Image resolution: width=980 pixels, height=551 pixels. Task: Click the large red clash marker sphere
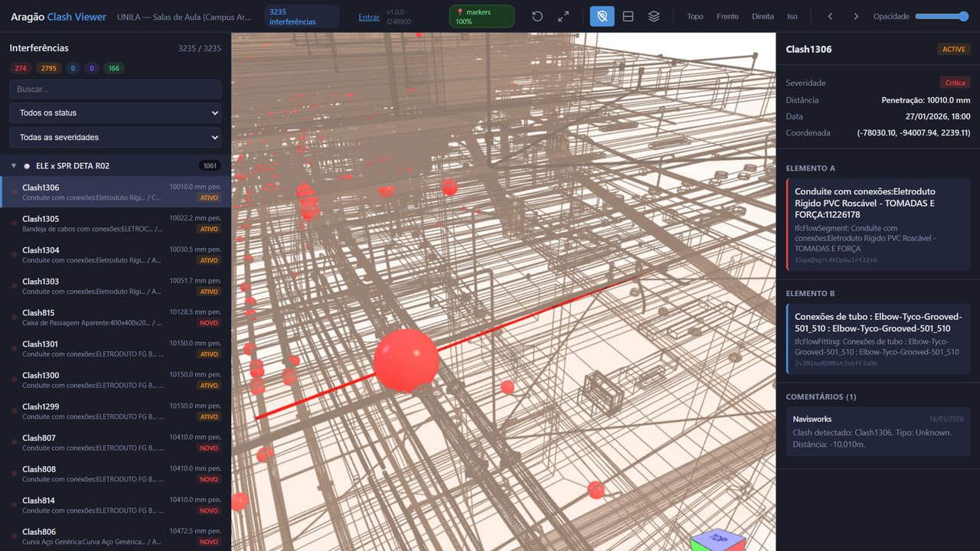(x=406, y=361)
